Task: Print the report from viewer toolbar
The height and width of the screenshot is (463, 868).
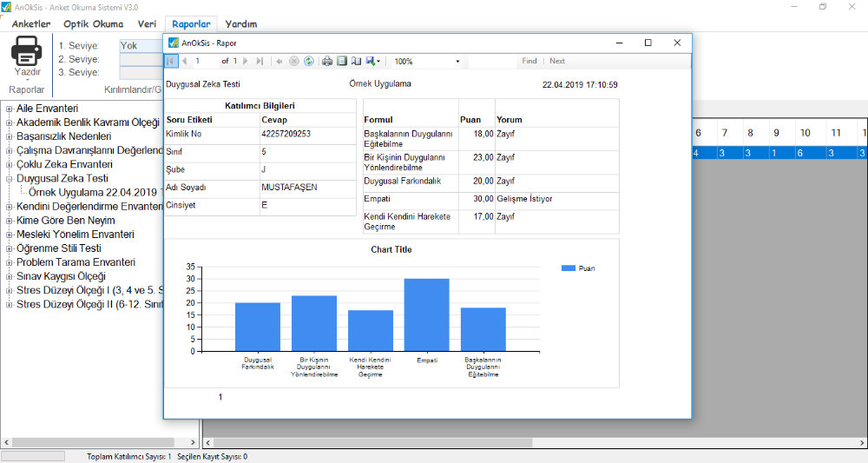Action: pyautogui.click(x=327, y=62)
